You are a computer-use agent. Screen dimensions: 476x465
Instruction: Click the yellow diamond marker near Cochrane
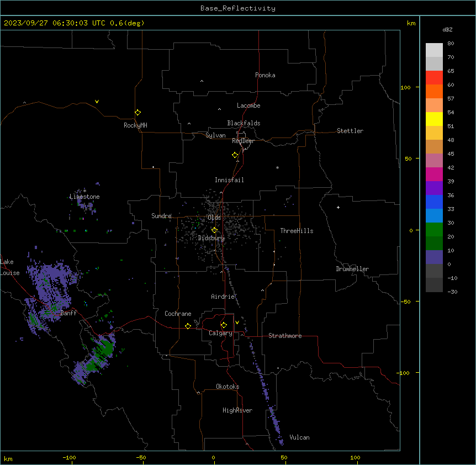(188, 326)
